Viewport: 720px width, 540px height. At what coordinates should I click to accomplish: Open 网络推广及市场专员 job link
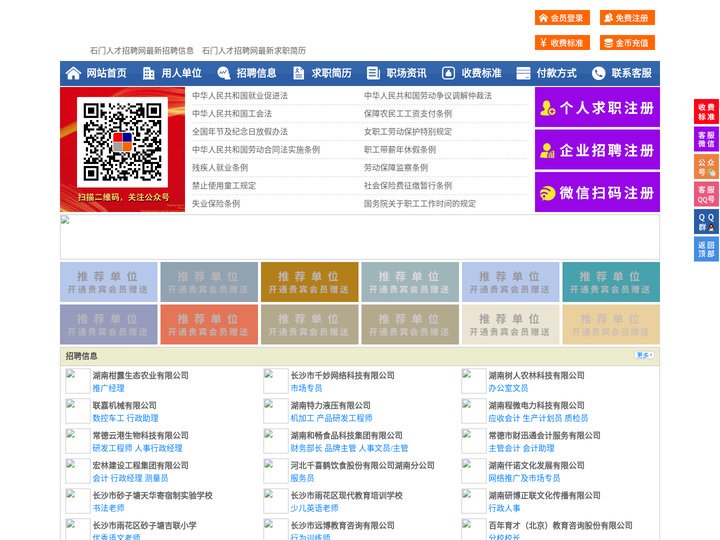click(524, 478)
